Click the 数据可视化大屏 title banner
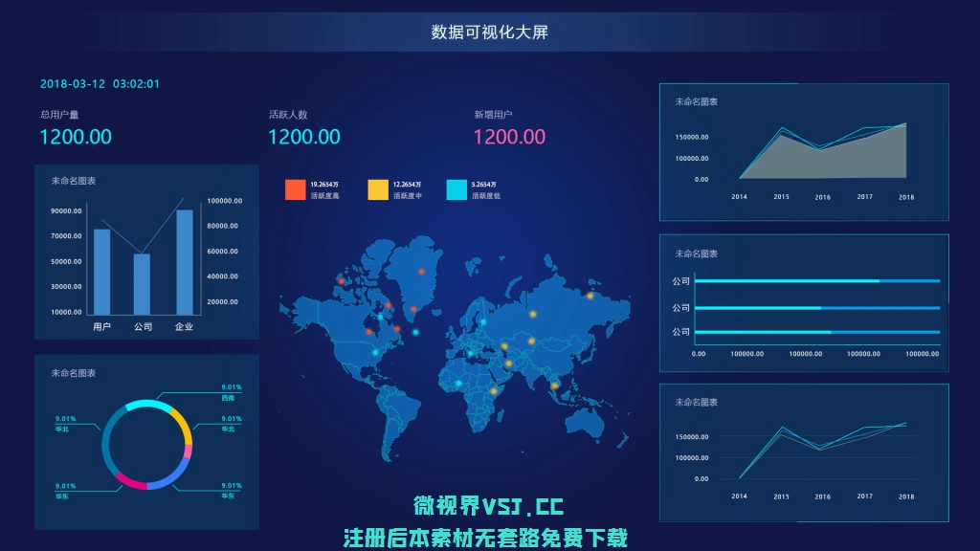Image resolution: width=980 pixels, height=551 pixels. click(489, 33)
